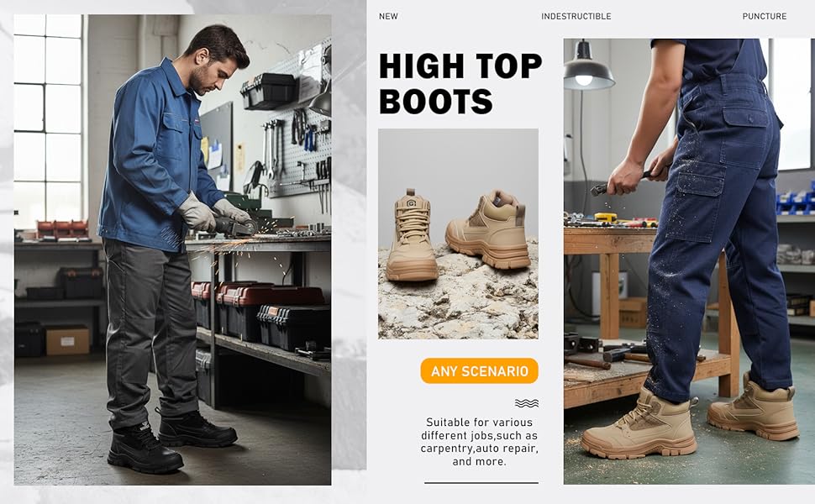Image resolution: width=815 pixels, height=504 pixels.
Task: Click the wavy lines icon below the button
Action: [x=527, y=403]
